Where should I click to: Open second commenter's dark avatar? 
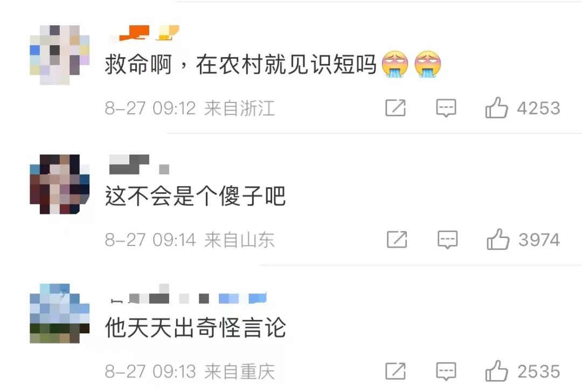[x=59, y=184]
